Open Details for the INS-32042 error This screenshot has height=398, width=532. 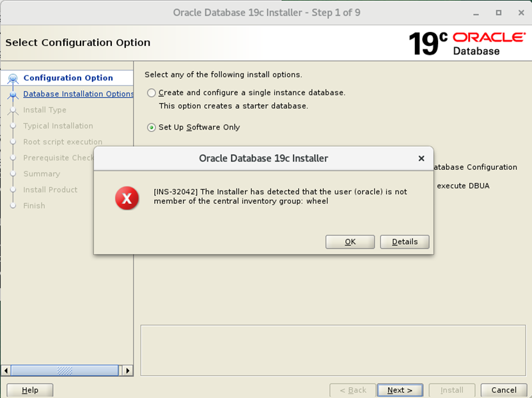pyautogui.click(x=404, y=241)
